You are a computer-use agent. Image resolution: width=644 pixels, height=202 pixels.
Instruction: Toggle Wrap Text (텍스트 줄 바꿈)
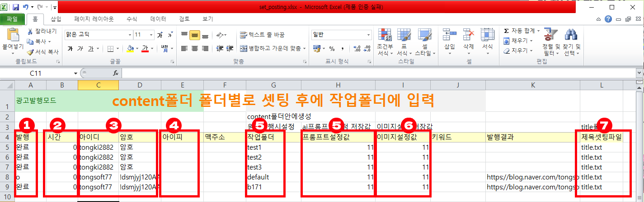coord(262,35)
